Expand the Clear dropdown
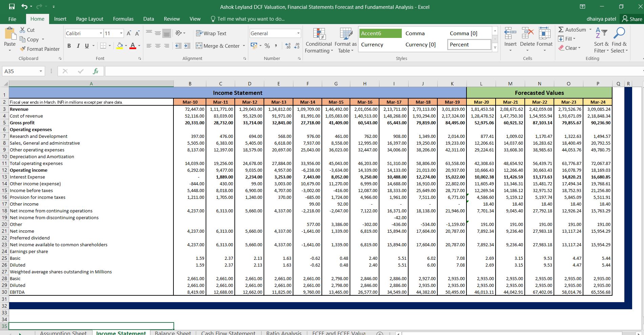Screen dimensions: 644x335 [x=579, y=48]
